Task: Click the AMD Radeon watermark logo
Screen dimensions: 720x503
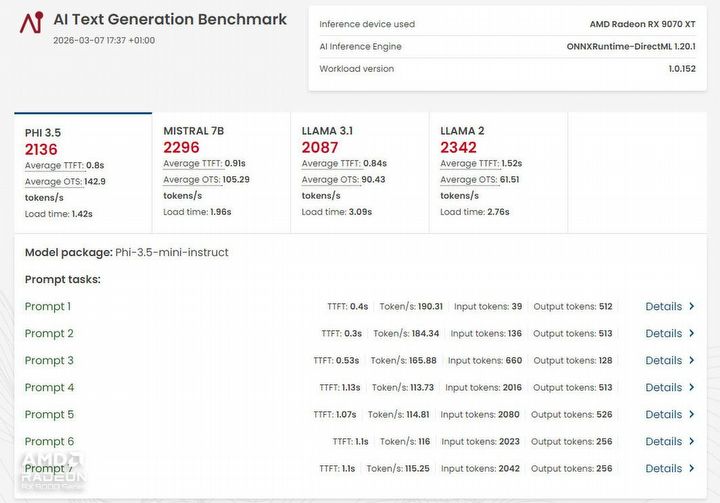Action: tap(53, 470)
